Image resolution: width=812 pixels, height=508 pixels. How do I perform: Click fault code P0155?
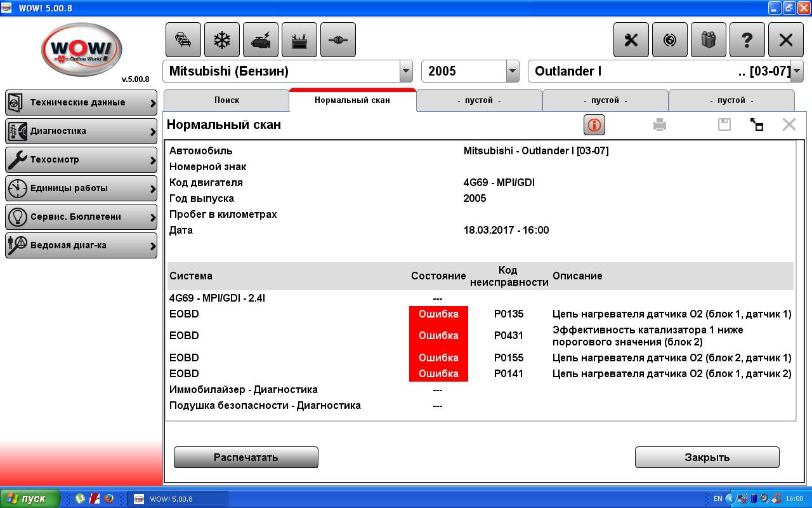point(509,358)
